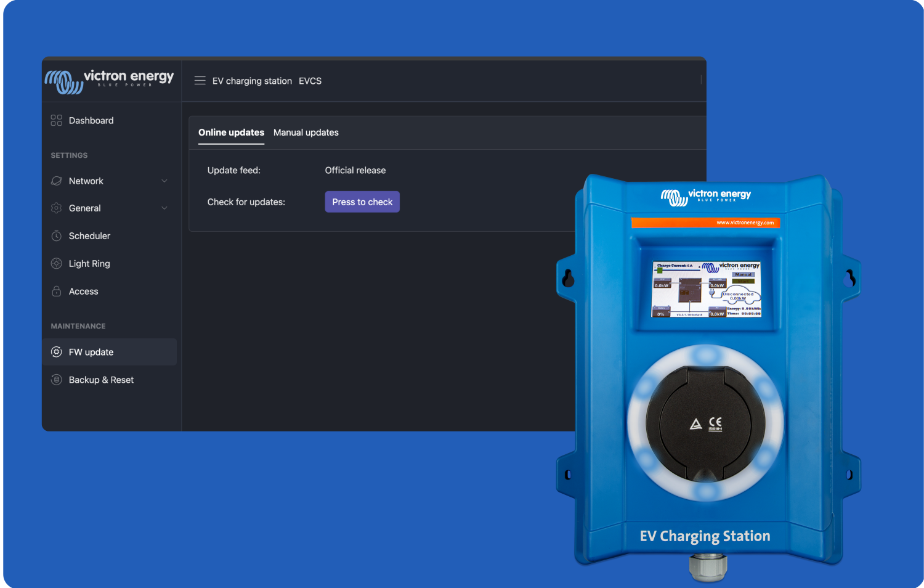Click the Check for updates label

point(246,202)
